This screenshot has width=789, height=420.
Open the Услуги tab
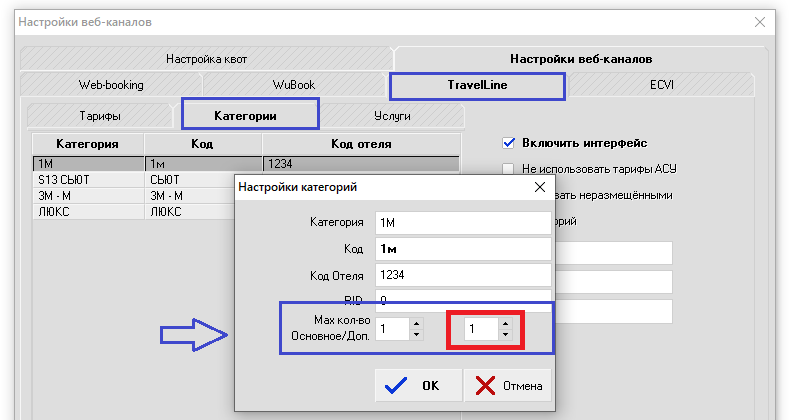391,116
